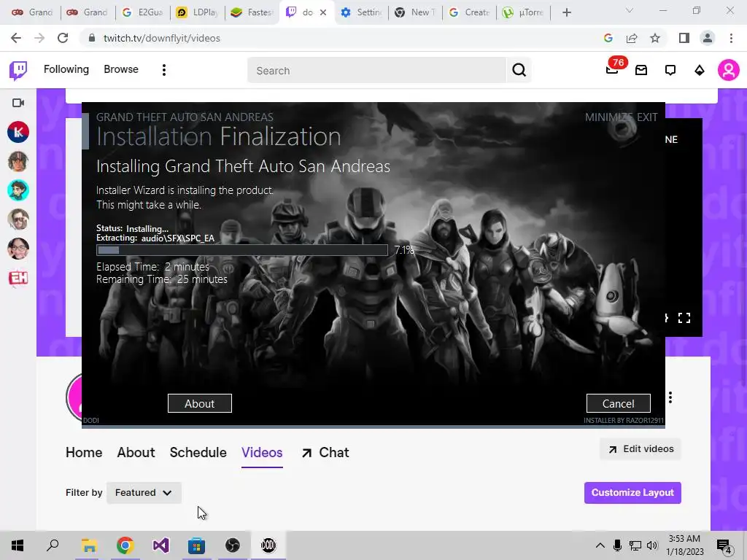Open Chrome profile icon
This screenshot has height=560, width=747.
[708, 38]
